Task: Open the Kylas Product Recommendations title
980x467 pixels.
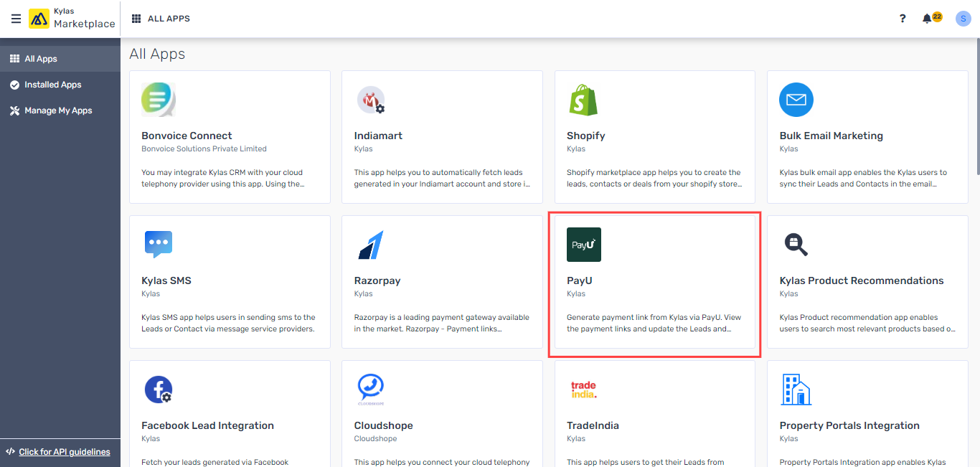Action: (x=861, y=280)
